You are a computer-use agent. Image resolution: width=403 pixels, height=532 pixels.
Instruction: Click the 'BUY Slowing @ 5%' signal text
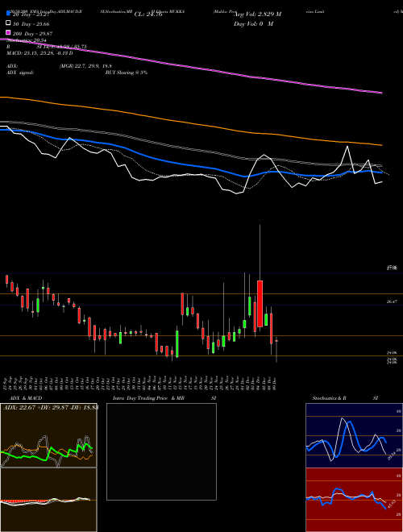(127, 73)
